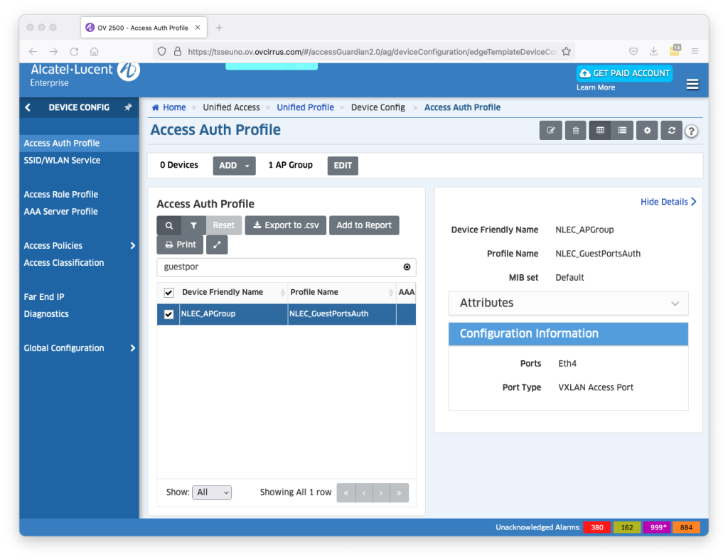Select AAA Server Profile sidebar item

point(60,212)
